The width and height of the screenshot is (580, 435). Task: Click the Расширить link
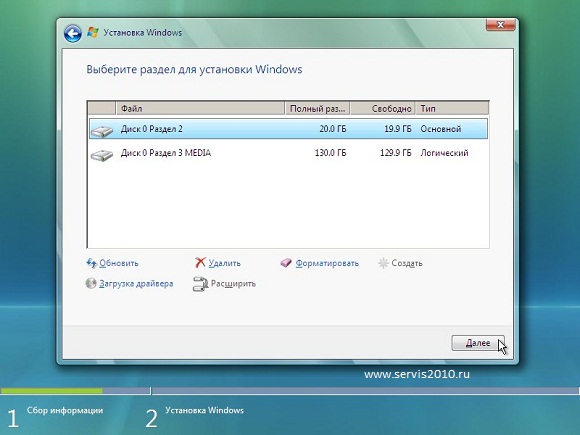point(233,284)
